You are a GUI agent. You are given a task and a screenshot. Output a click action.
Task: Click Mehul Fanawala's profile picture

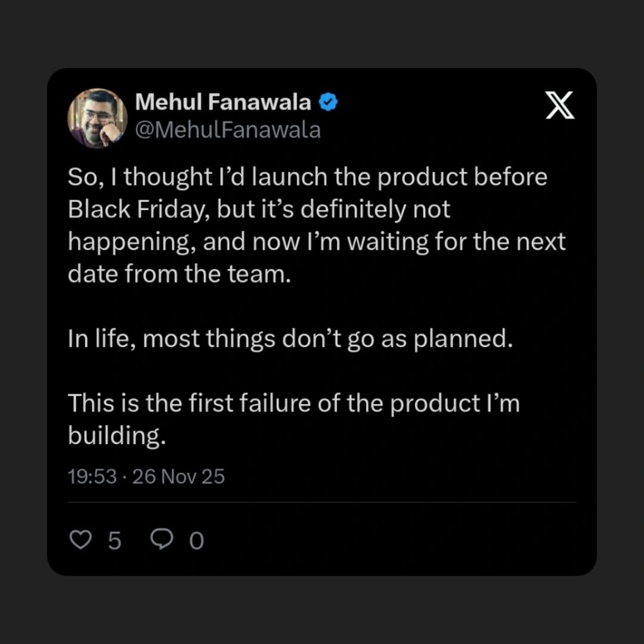click(x=98, y=118)
